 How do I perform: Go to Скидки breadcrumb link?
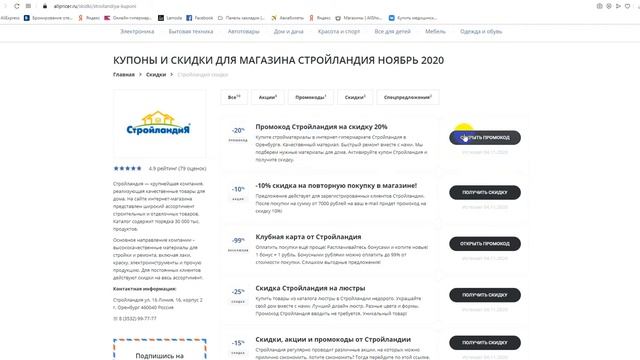click(156, 75)
